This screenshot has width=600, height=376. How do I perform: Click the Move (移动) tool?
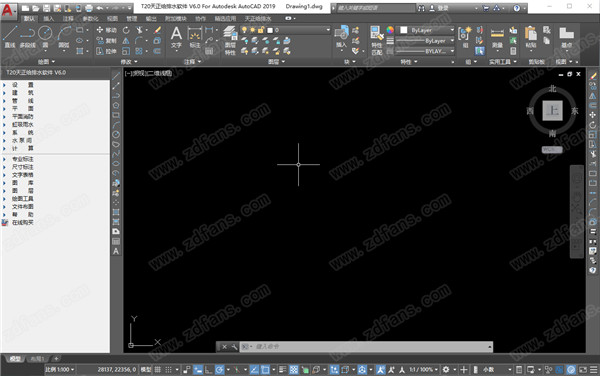pyautogui.click(x=106, y=30)
